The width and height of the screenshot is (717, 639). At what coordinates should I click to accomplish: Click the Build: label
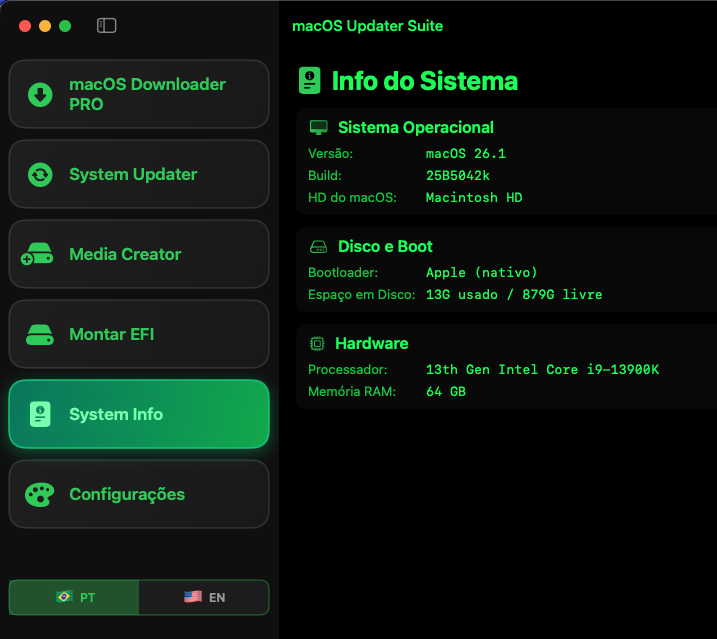click(325, 176)
